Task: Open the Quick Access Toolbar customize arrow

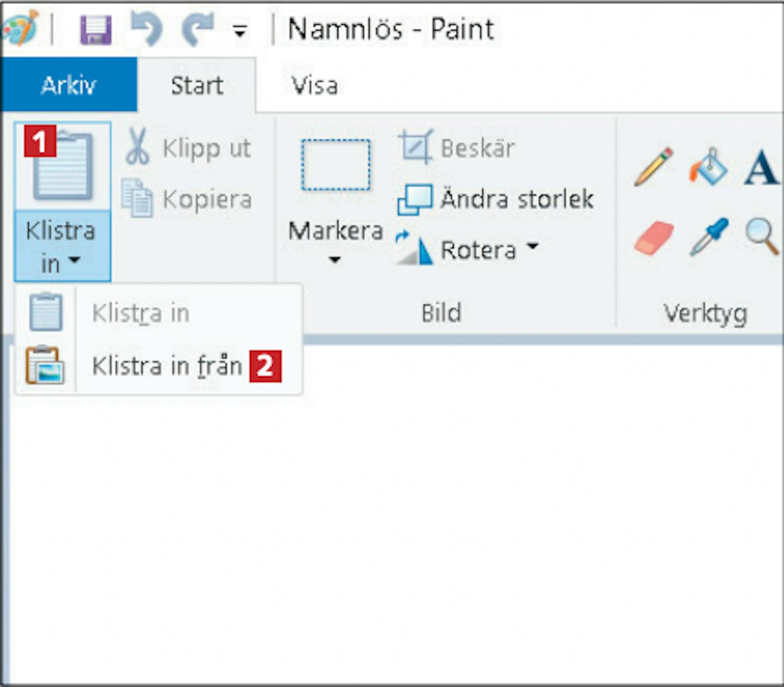Action: [x=240, y=32]
